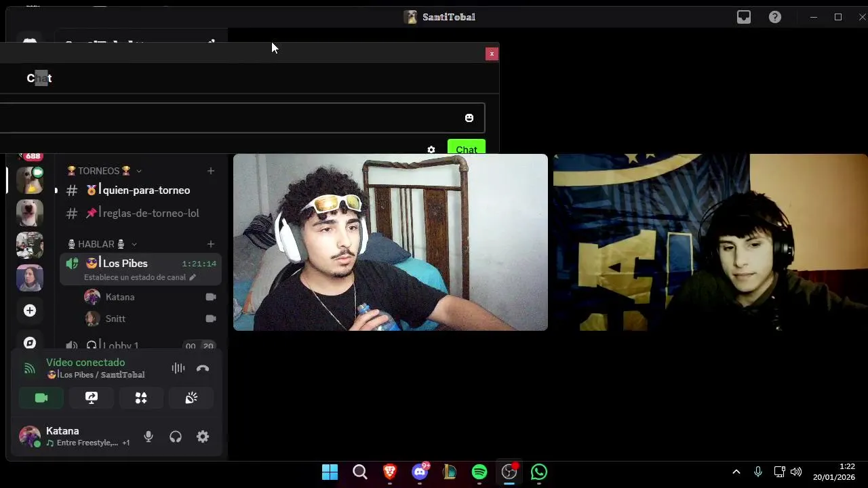
Task: Open the woman portrait server icon
Action: click(x=30, y=278)
